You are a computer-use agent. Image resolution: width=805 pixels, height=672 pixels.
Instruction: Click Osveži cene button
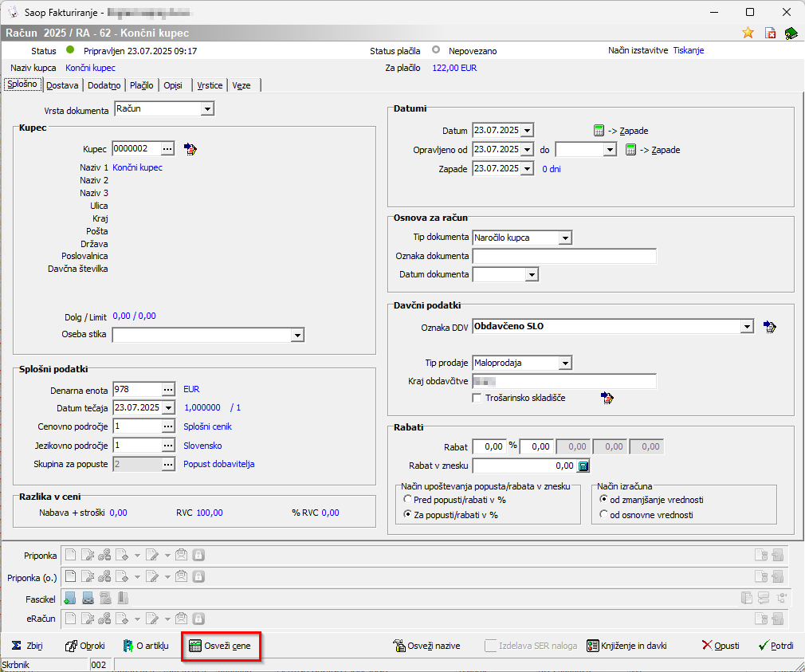(220, 646)
